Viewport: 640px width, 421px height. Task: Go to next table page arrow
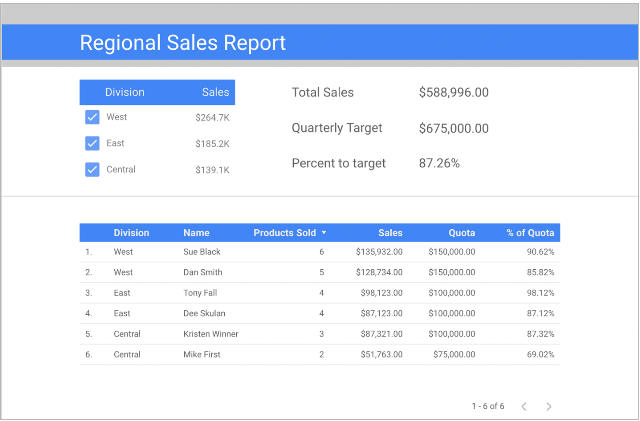coord(549,406)
